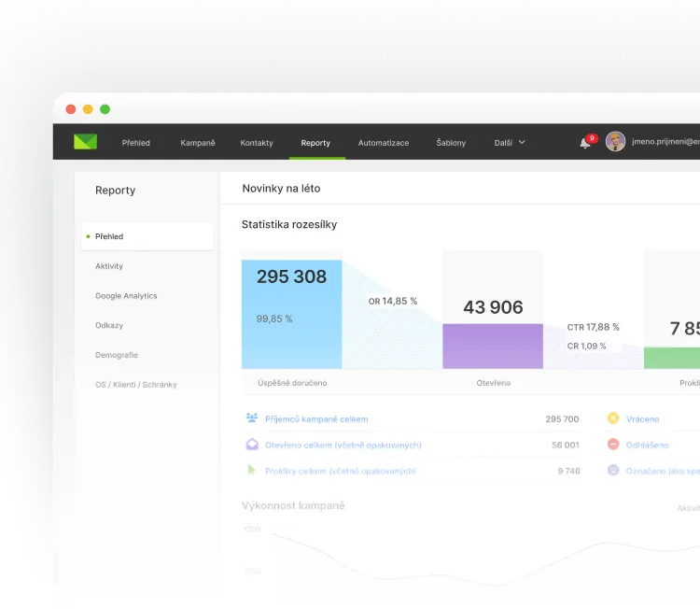Open the Příjemců kampaně celkem link
This screenshot has width=700, height=609.
[316, 419]
